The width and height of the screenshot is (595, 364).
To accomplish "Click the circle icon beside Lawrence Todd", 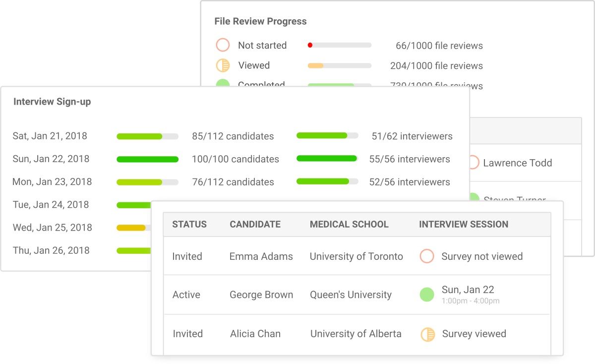I will coord(474,163).
